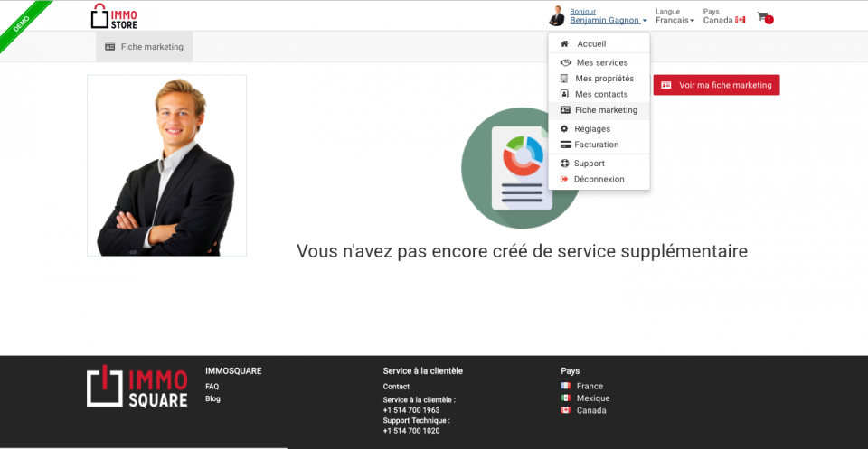Click the red logout icon beside Déconnexion
Viewport: 868px width, 449px height.
(564, 179)
